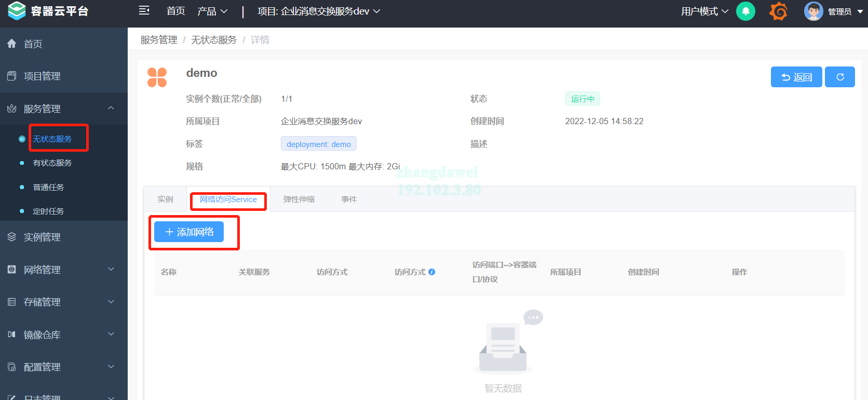Image resolution: width=868 pixels, height=400 pixels.
Task: Click the 无状态服务 breadcrumb link
Action: (214, 39)
